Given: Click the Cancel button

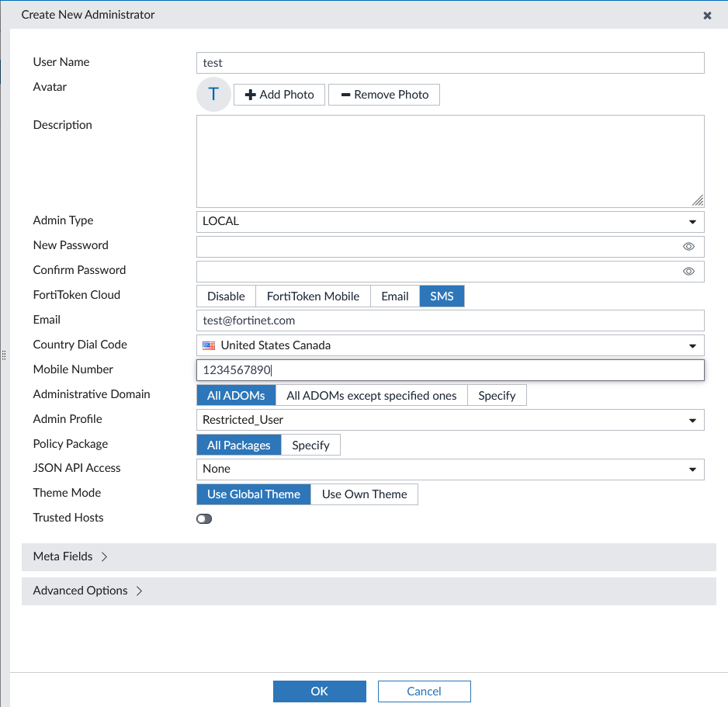Looking at the screenshot, I should tap(425, 691).
